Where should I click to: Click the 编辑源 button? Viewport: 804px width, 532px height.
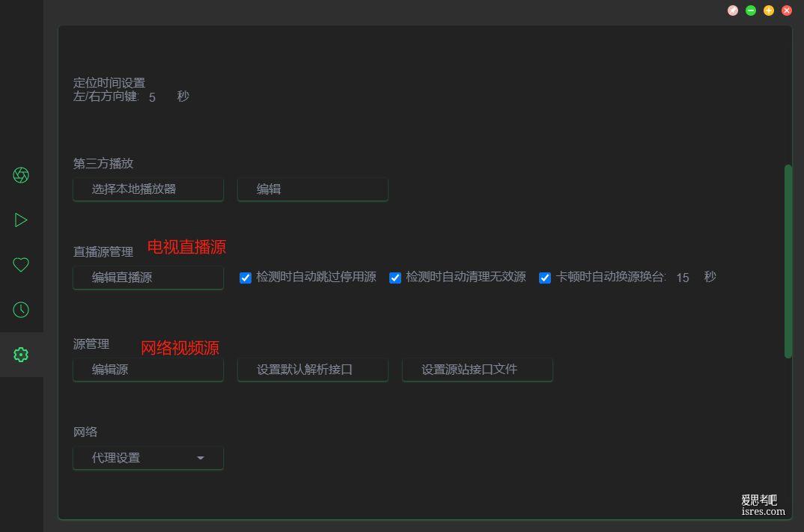click(148, 370)
